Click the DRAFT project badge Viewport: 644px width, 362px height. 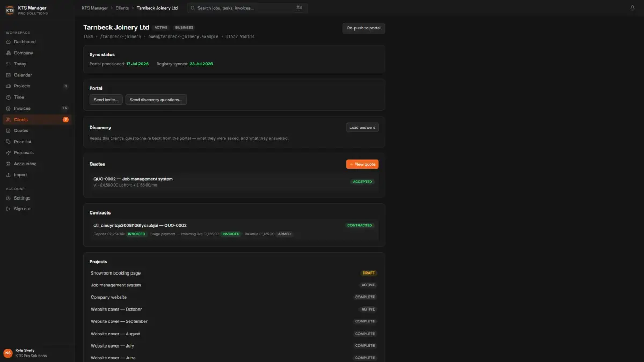pos(369,273)
